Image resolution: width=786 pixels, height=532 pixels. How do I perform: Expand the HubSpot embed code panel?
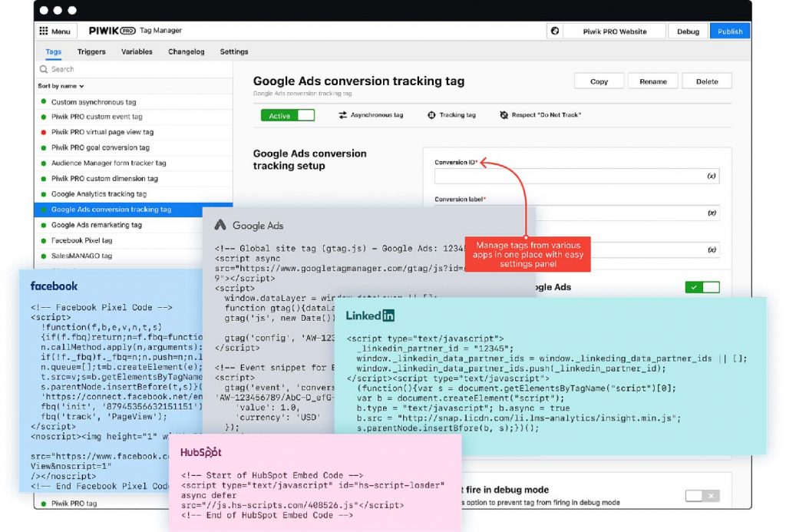(x=201, y=453)
